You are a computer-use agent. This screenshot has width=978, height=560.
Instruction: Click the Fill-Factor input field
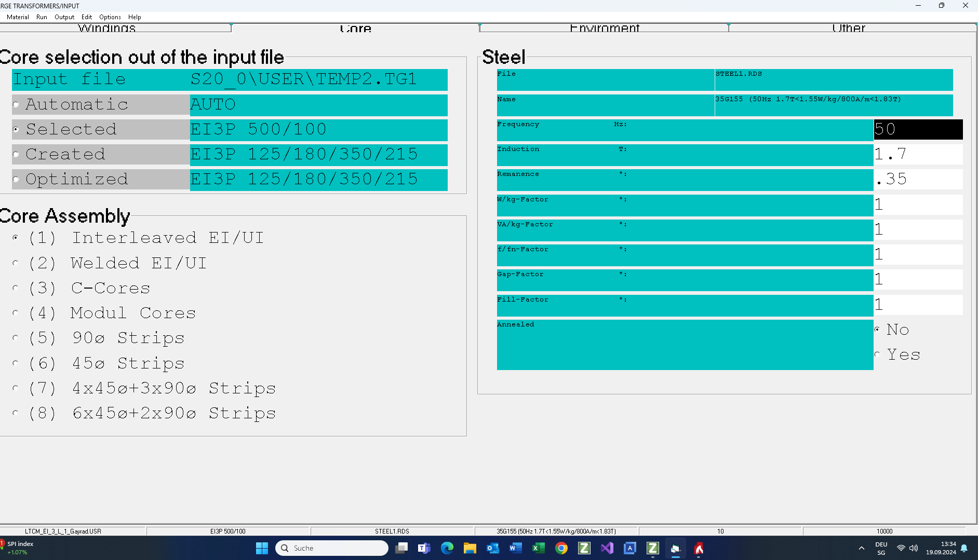tap(918, 305)
